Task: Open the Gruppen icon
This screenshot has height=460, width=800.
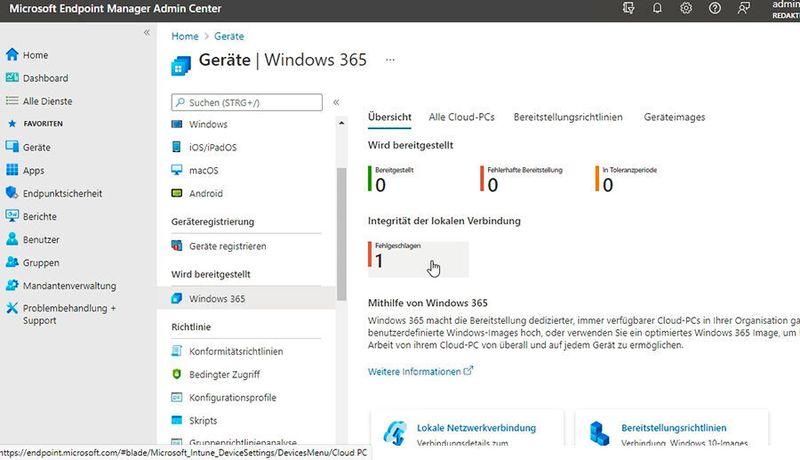Action: coord(12,262)
